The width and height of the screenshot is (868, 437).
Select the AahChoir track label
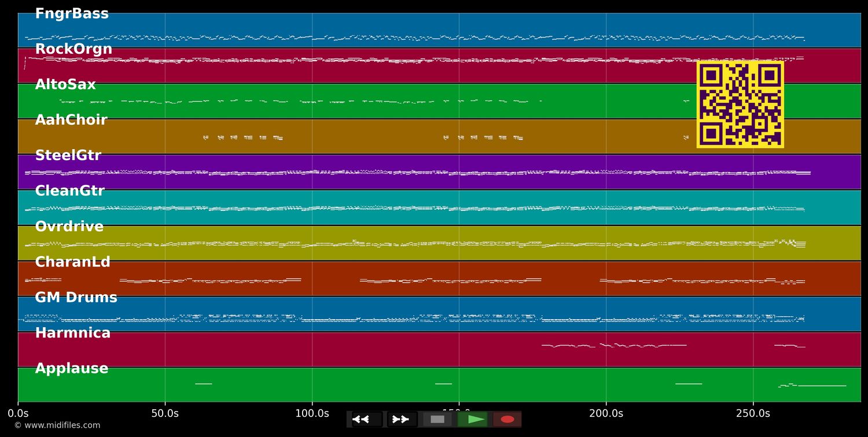click(x=71, y=120)
